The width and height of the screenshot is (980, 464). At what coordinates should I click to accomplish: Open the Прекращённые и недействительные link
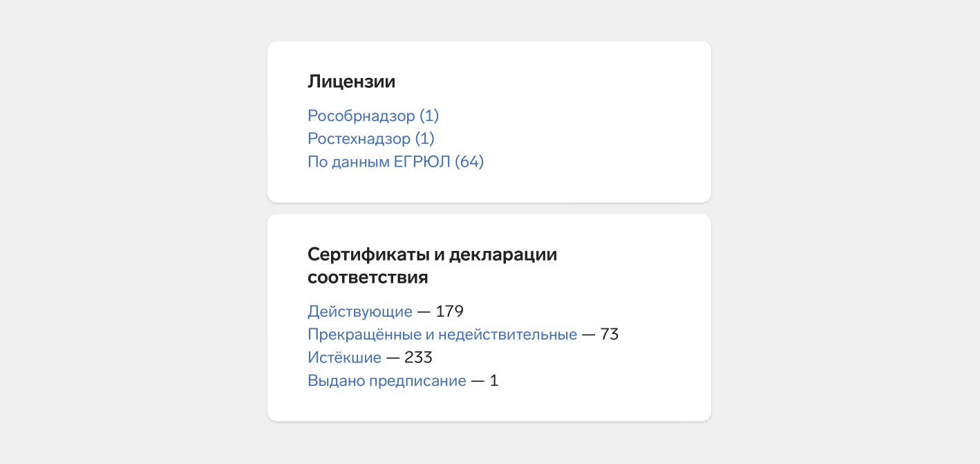point(442,335)
